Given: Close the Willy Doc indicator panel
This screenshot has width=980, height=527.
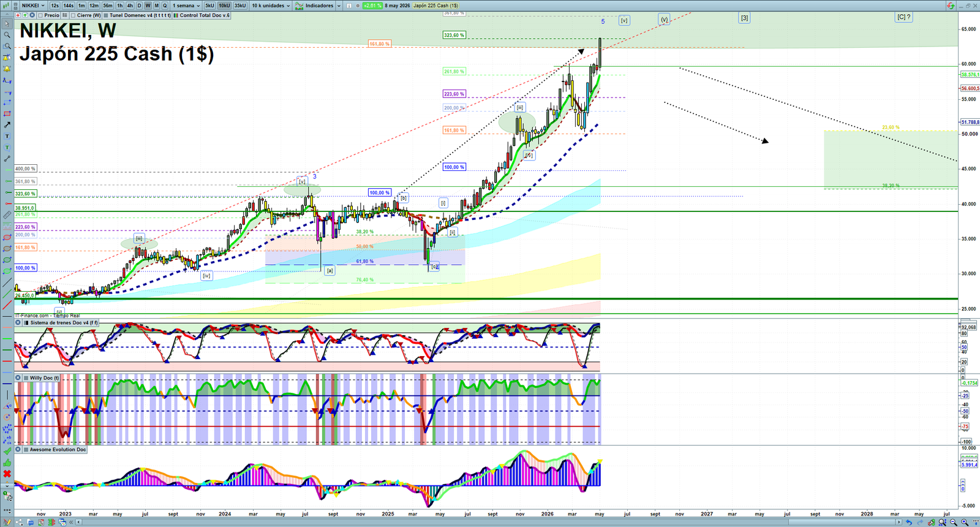Looking at the screenshot, I should click(18, 377).
